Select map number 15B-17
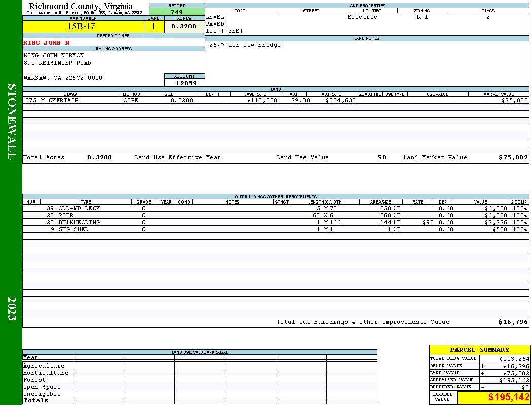 coord(83,26)
